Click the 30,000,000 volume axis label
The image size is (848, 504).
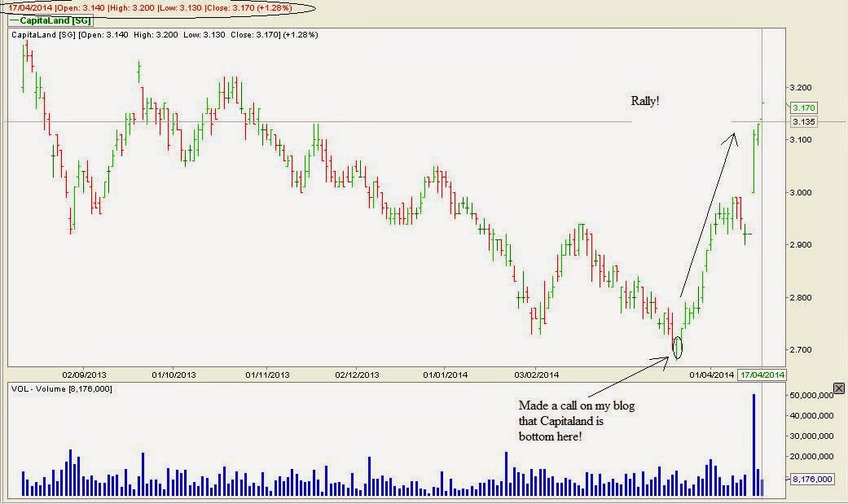(x=811, y=436)
